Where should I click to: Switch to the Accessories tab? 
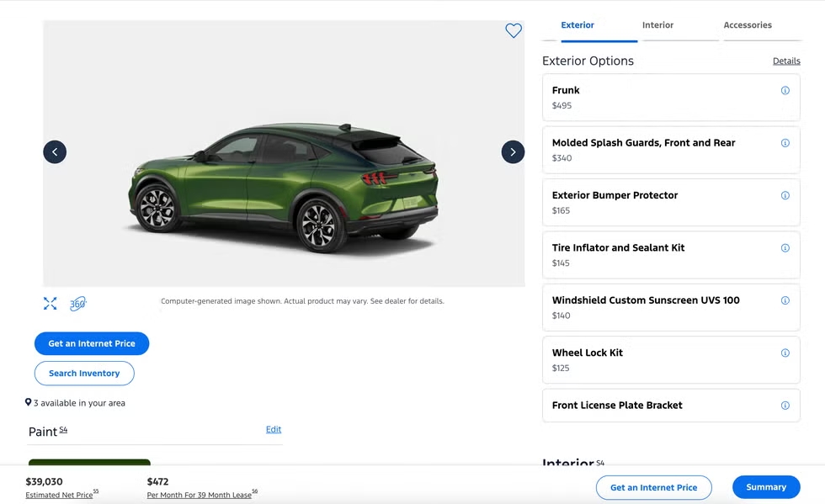click(748, 24)
